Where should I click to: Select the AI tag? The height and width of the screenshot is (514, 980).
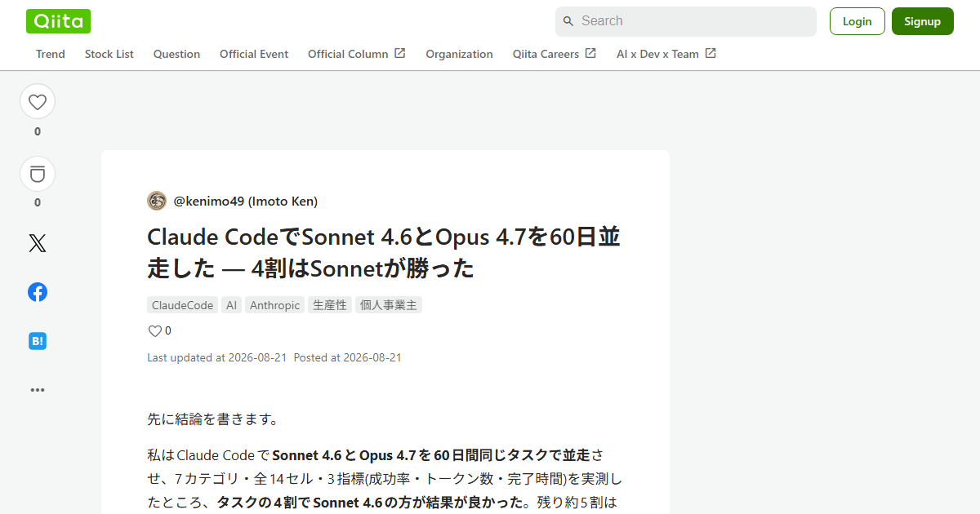click(x=232, y=305)
